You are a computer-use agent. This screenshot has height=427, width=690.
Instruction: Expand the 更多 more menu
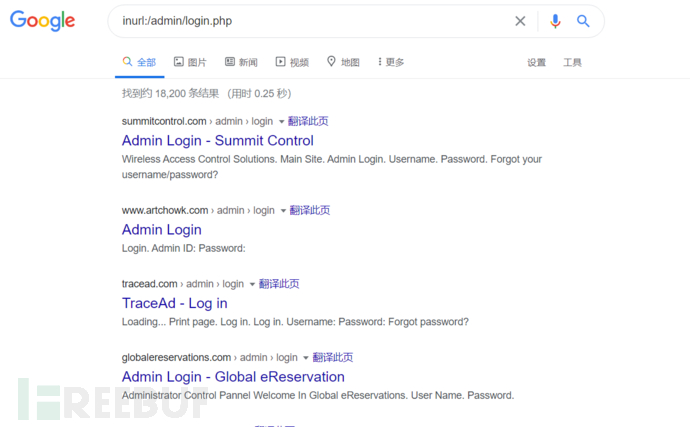pos(391,62)
